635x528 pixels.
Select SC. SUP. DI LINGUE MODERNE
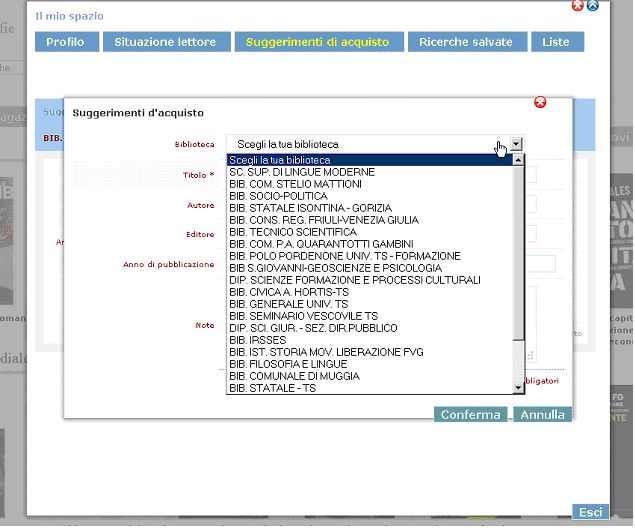click(301, 172)
